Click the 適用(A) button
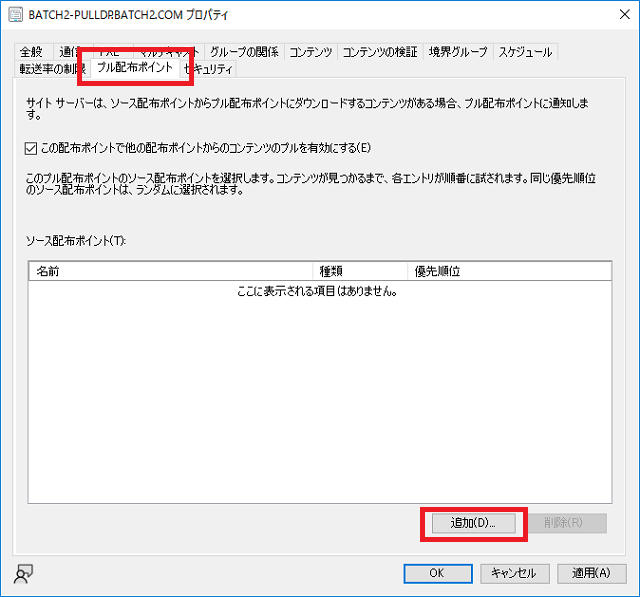This screenshot has height=597, width=640. [591, 573]
